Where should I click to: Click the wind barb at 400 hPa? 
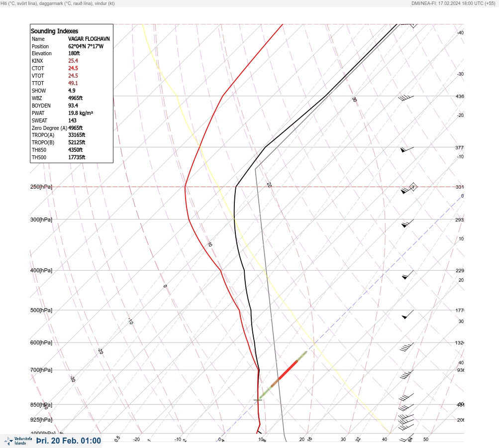[407, 275]
